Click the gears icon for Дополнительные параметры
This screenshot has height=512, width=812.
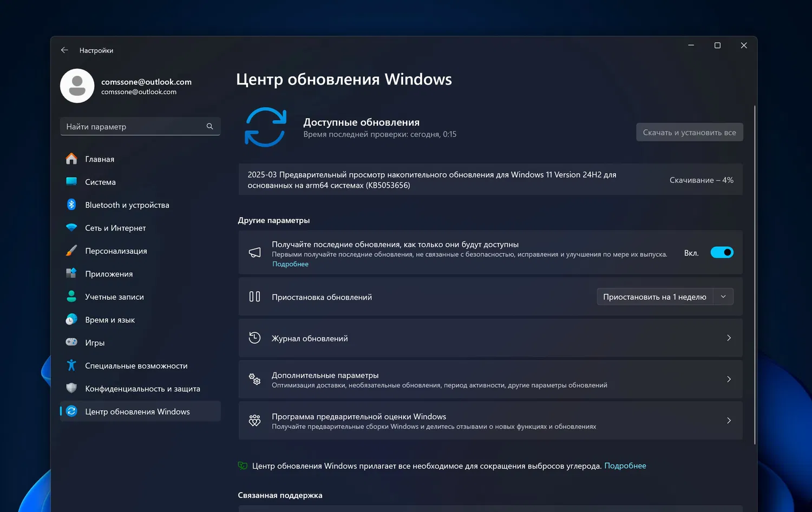pos(254,379)
